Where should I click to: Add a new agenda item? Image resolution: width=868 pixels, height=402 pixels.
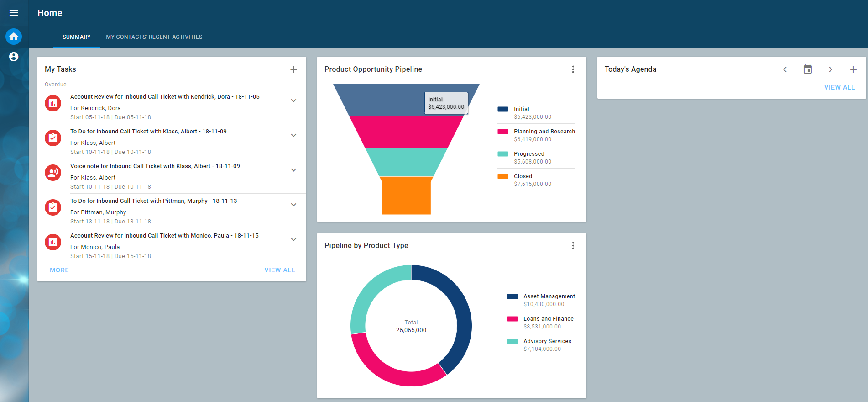pyautogui.click(x=853, y=69)
